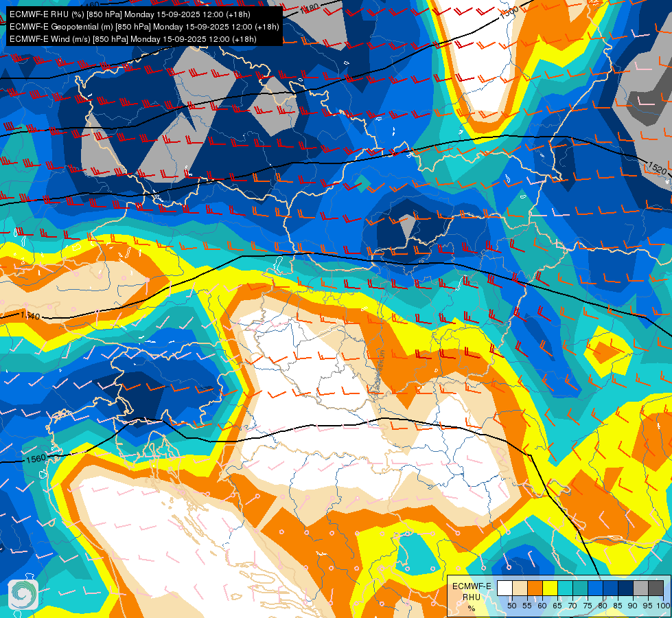The width and height of the screenshot is (672, 618).
Task: Click the orange legend swatch for 55-60%
Action: click(x=535, y=588)
